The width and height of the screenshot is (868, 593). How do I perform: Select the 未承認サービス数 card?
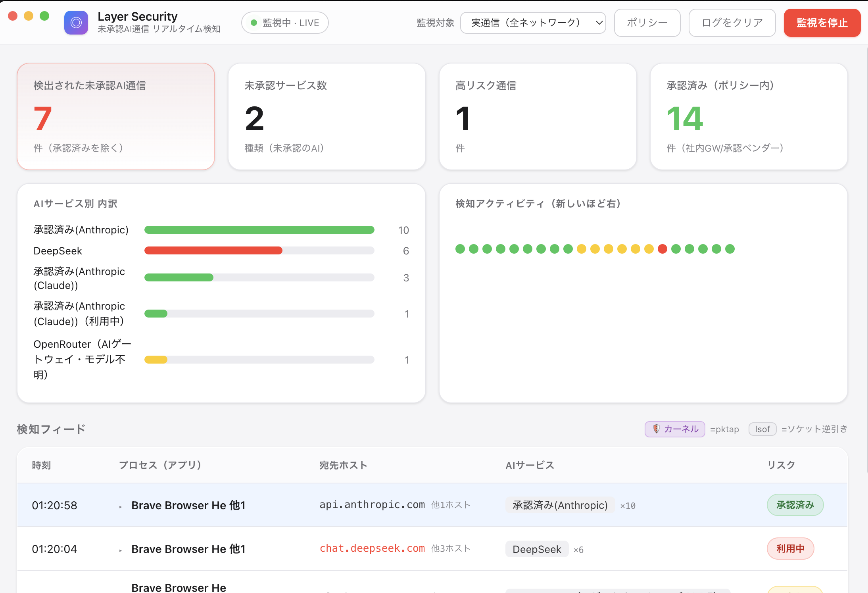[x=327, y=116]
